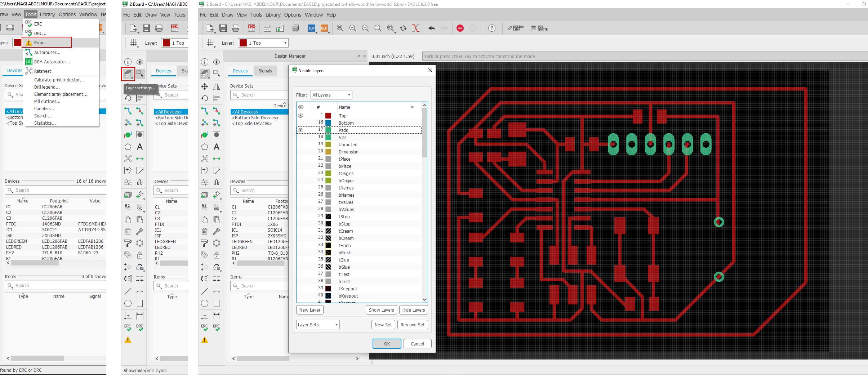Click the zoom-in magnifier icon

click(x=353, y=28)
